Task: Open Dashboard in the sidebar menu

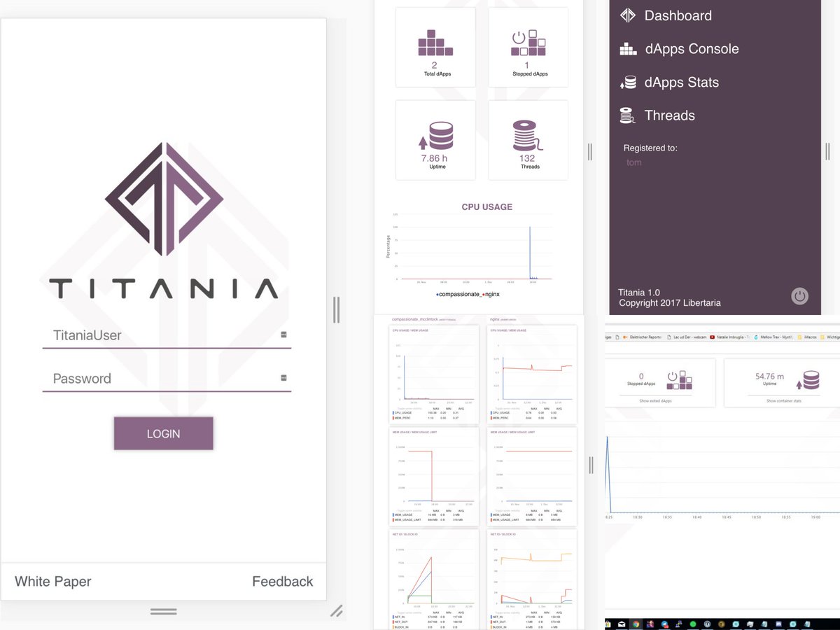Action: 678,15
